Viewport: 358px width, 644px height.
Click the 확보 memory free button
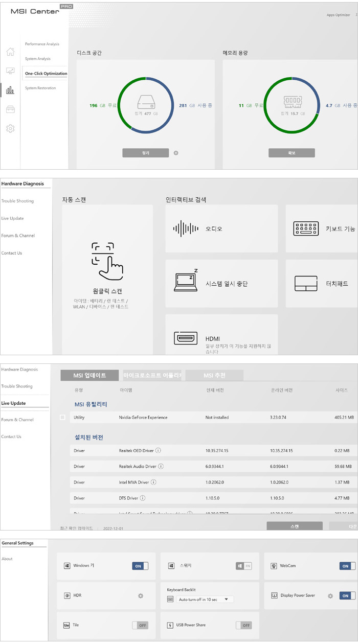(292, 153)
